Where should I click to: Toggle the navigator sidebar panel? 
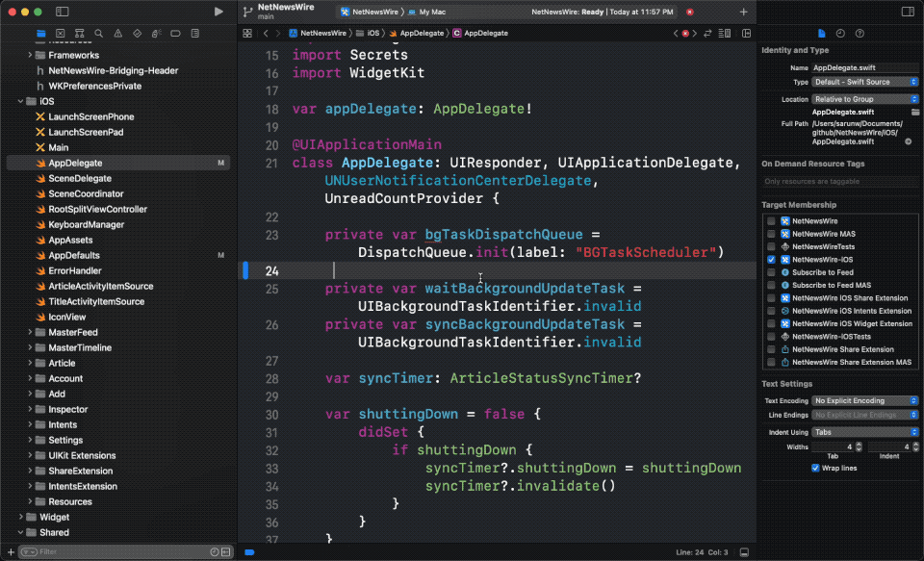[62, 12]
